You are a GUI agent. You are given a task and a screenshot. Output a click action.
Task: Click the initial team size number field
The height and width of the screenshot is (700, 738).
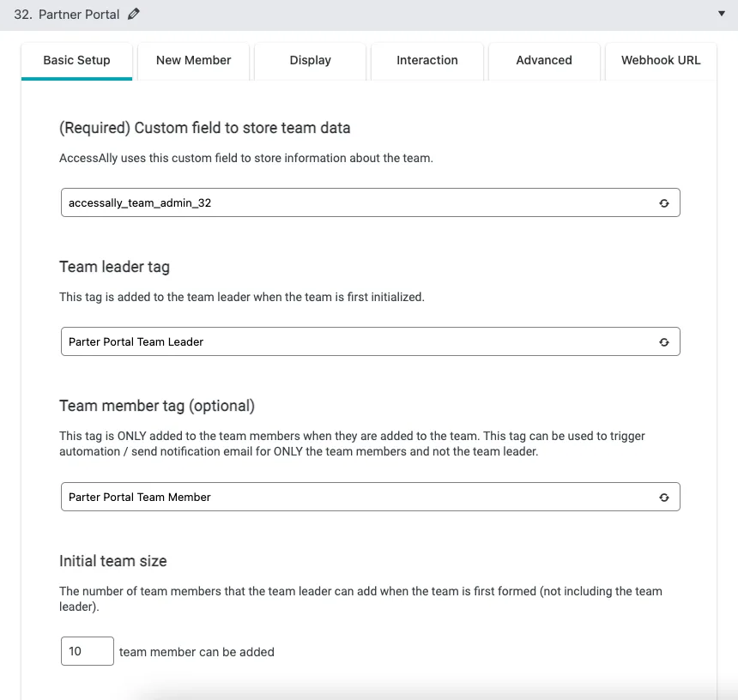click(87, 651)
